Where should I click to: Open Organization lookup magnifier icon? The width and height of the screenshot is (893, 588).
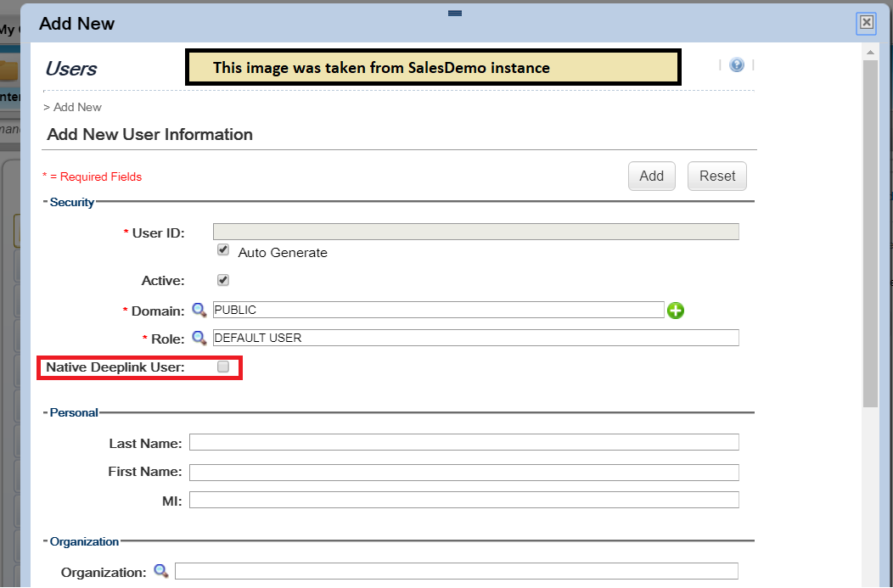(x=161, y=571)
